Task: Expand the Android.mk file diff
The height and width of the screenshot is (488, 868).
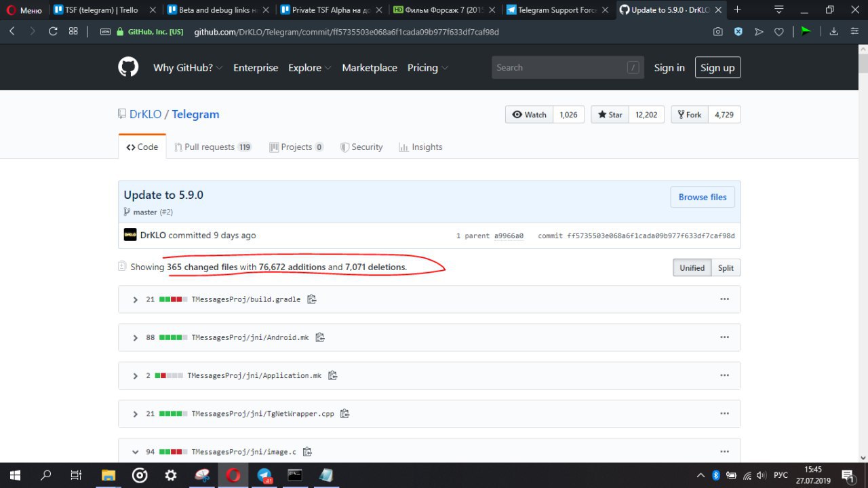Action: click(136, 337)
